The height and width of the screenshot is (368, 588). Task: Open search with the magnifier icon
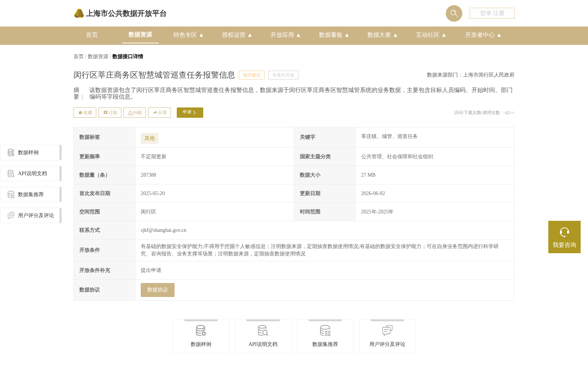pyautogui.click(x=454, y=13)
